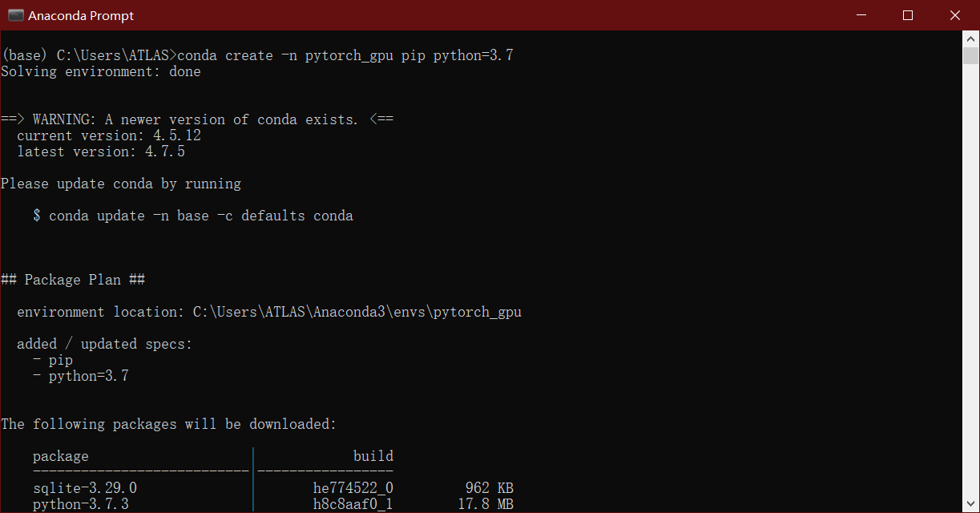Click the "- python=3.7" spec line
Image resolution: width=980 pixels, height=513 pixels.
[81, 376]
